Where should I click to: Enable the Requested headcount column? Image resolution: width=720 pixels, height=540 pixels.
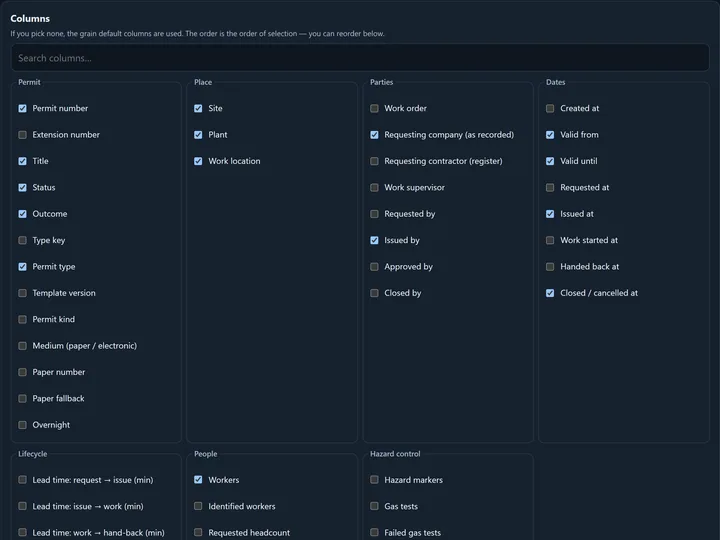pos(198,533)
